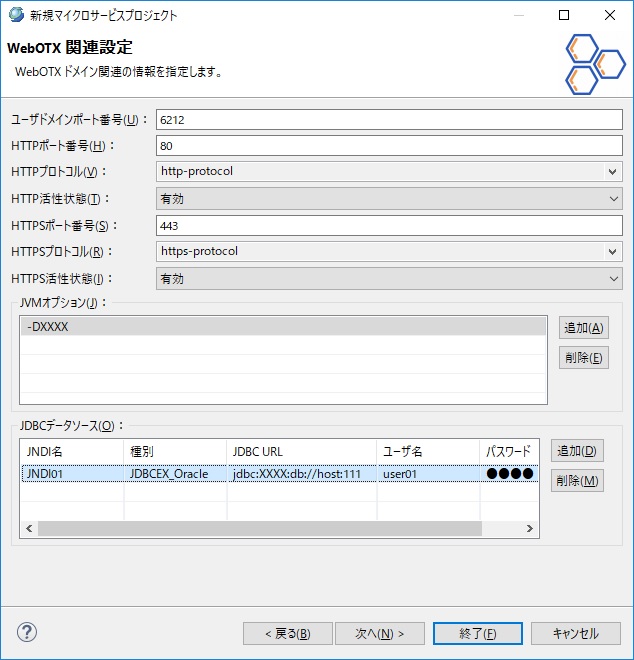Click the help question mark icon

pos(27,632)
